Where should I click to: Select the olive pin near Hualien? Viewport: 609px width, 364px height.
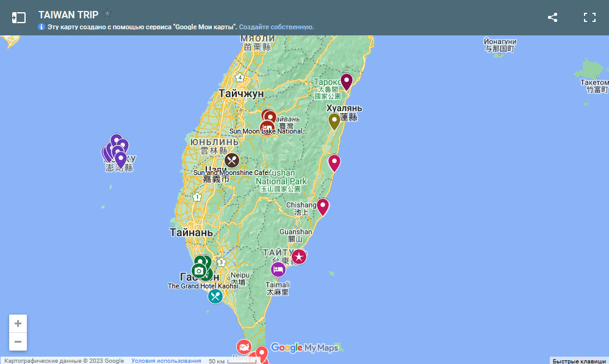(x=334, y=122)
